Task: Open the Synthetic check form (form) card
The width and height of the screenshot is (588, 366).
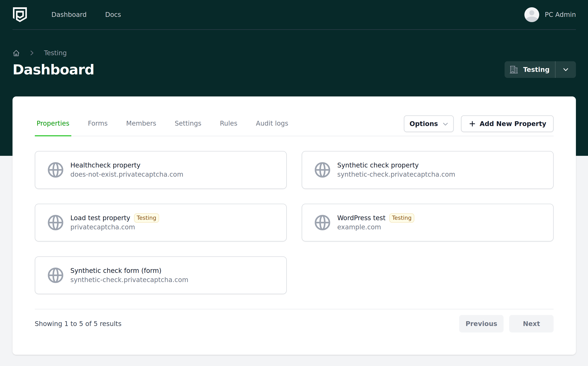Action: 161,275
